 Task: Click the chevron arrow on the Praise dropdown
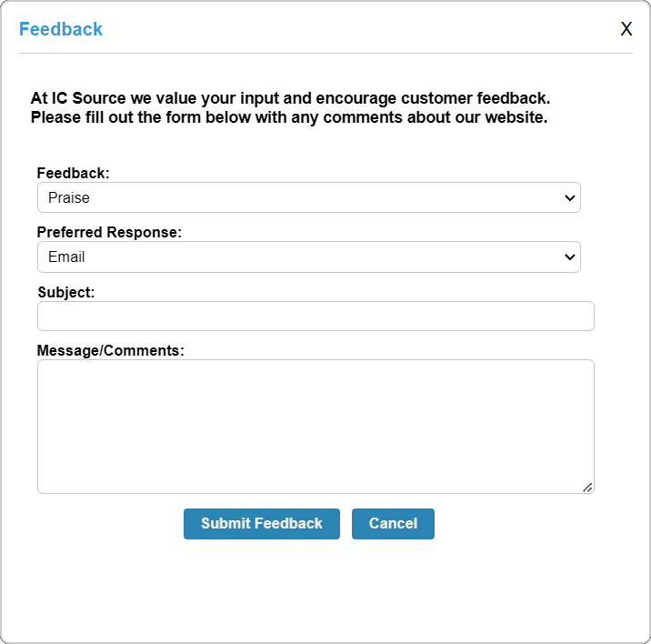(x=570, y=197)
